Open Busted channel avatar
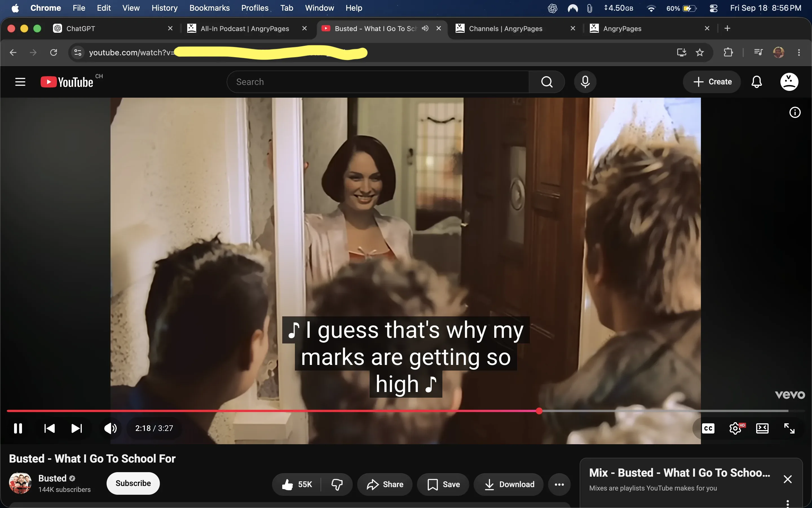Viewport: 812px width, 508px height. [x=20, y=483]
